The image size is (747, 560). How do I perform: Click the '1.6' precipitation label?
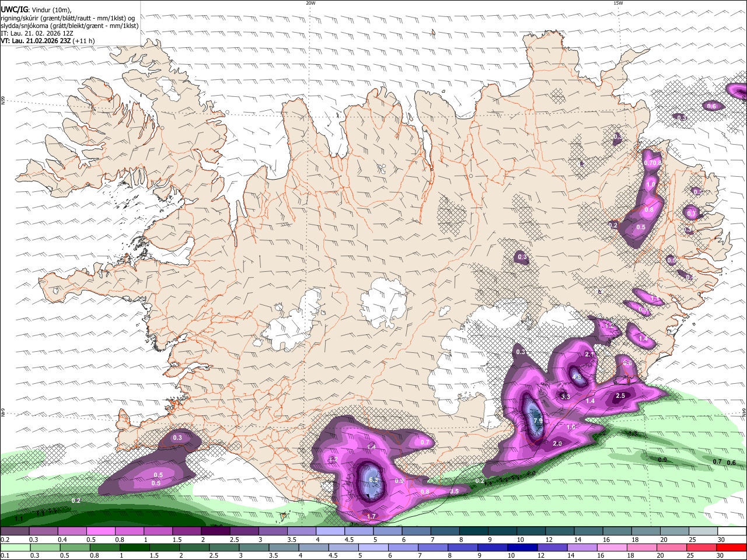(571, 427)
